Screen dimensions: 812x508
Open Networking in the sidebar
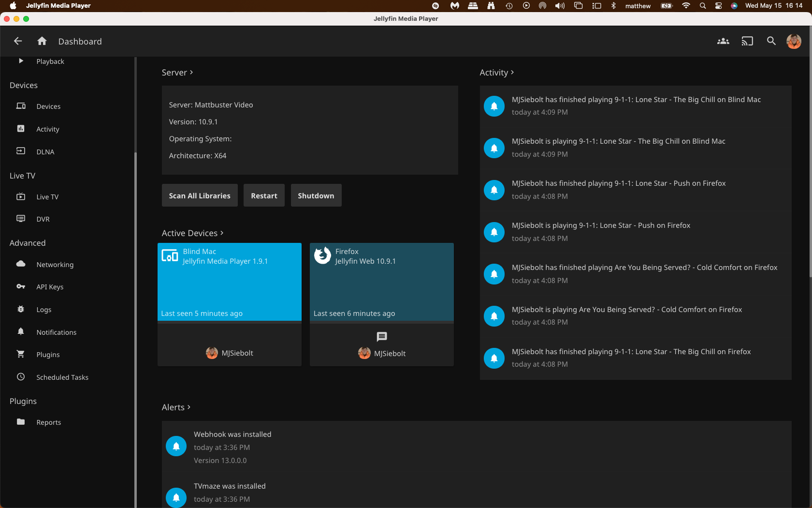click(x=55, y=265)
